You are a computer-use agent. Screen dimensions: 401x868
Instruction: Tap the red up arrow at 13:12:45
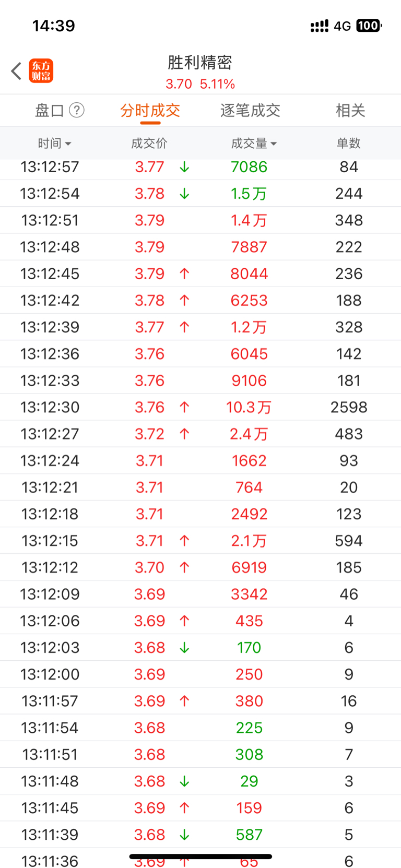point(184,274)
